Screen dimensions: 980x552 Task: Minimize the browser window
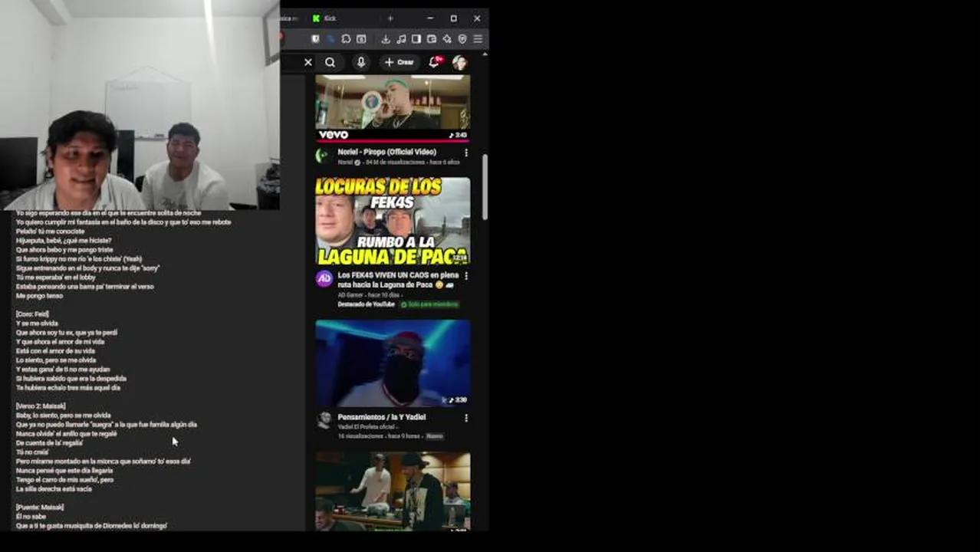pos(429,18)
